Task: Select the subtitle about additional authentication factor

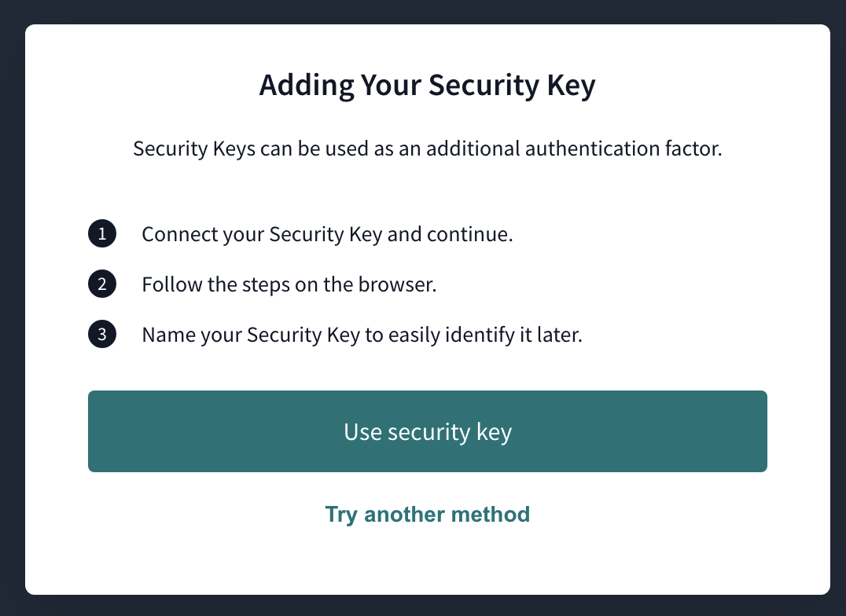Action: 427,148
